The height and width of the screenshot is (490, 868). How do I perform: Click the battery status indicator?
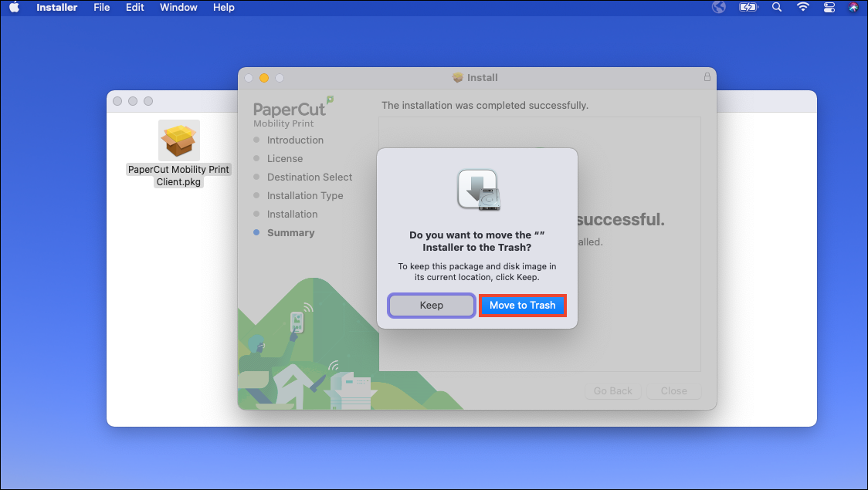coord(748,7)
